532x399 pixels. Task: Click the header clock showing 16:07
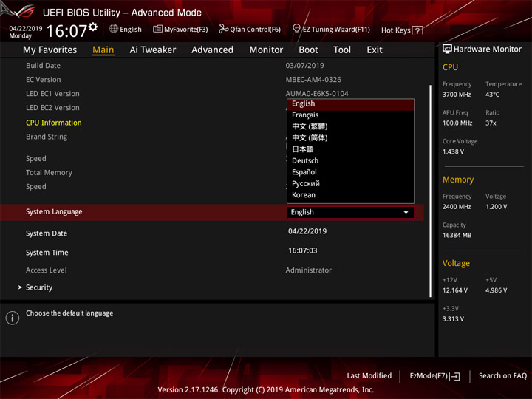click(66, 31)
